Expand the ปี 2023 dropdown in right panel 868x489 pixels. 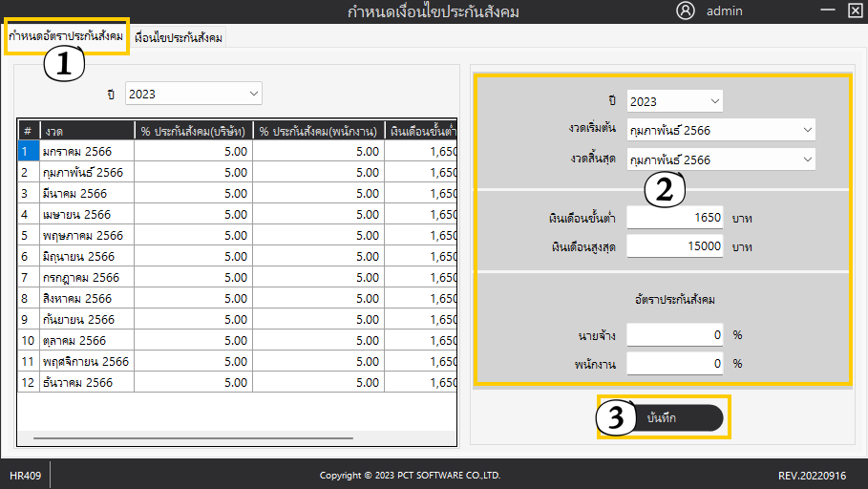tap(674, 101)
